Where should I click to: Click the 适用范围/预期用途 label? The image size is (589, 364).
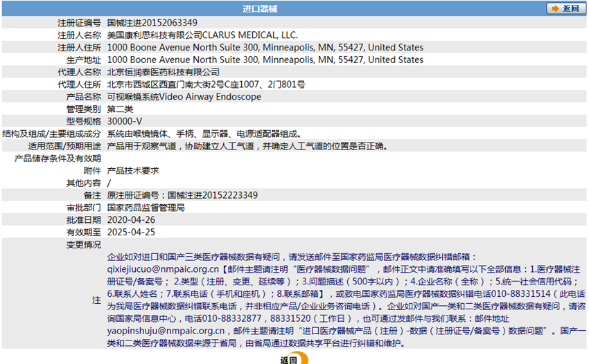[x=64, y=146]
